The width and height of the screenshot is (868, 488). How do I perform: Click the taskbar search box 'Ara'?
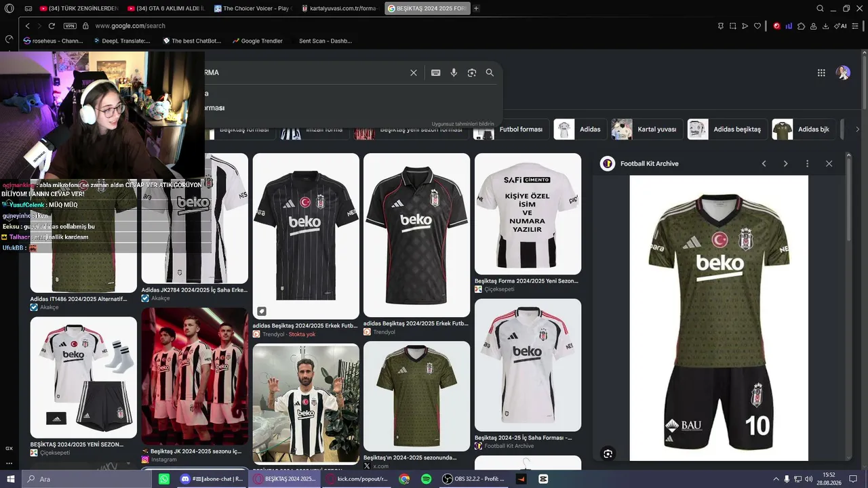click(x=86, y=479)
